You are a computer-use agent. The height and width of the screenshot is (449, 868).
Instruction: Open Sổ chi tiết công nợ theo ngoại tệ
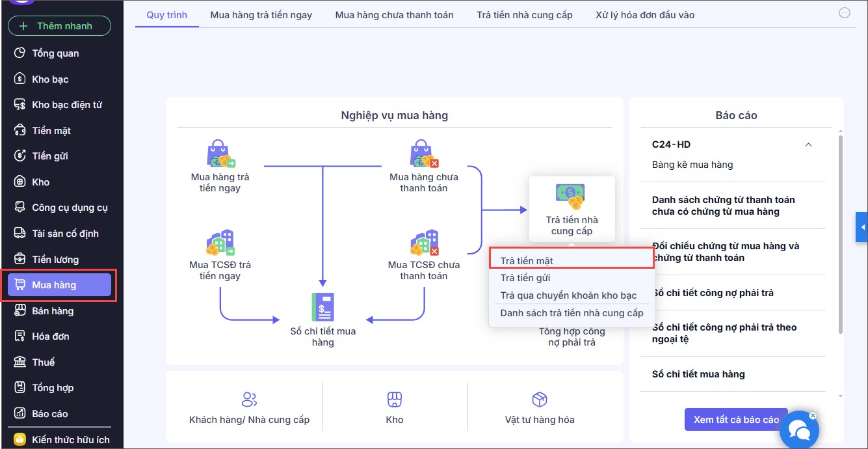[724, 333]
